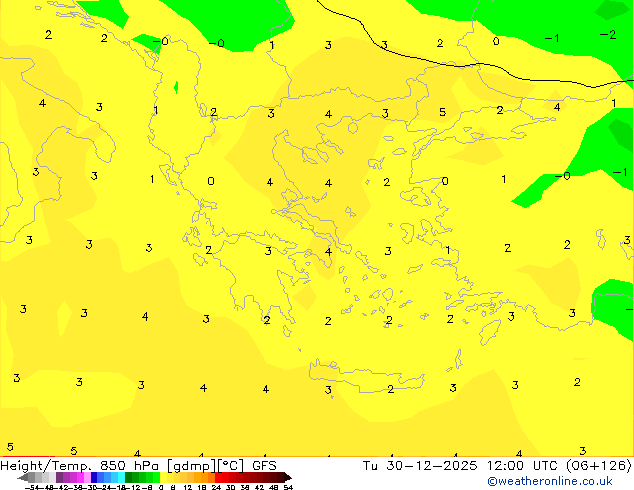Click the dark right arrow of the color scale
This screenshot has height=490, width=634.
click(x=288, y=477)
